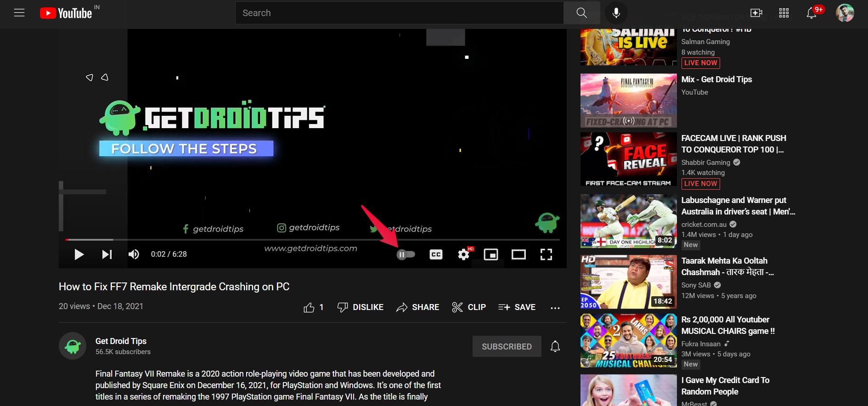
Task: Open the Mix - Get Droid Tips thumbnail
Action: click(x=629, y=101)
